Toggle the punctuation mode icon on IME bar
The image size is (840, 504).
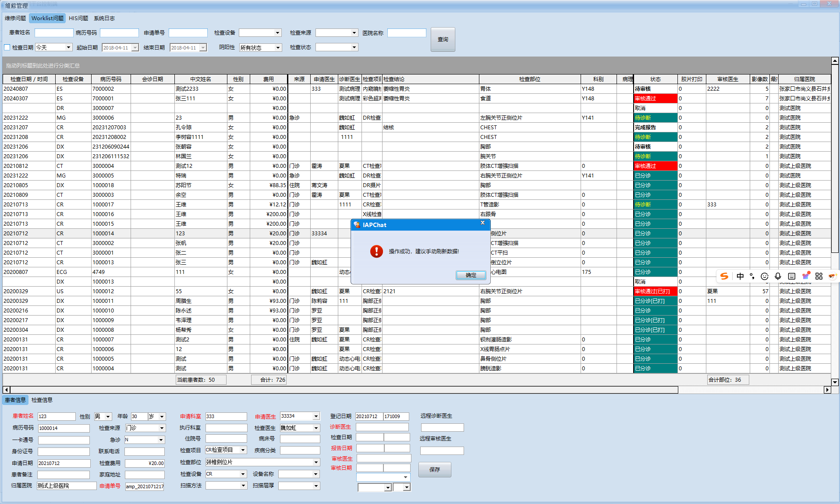pos(752,276)
